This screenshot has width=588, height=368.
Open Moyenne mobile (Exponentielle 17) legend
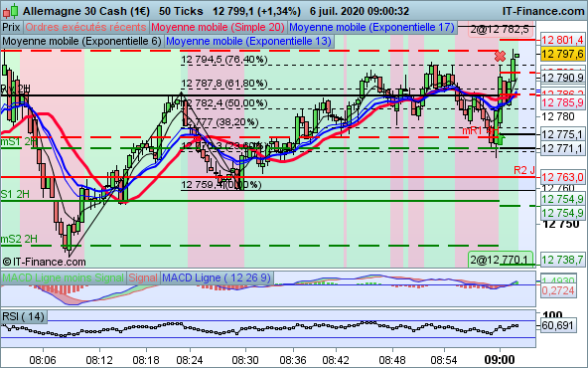point(372,27)
